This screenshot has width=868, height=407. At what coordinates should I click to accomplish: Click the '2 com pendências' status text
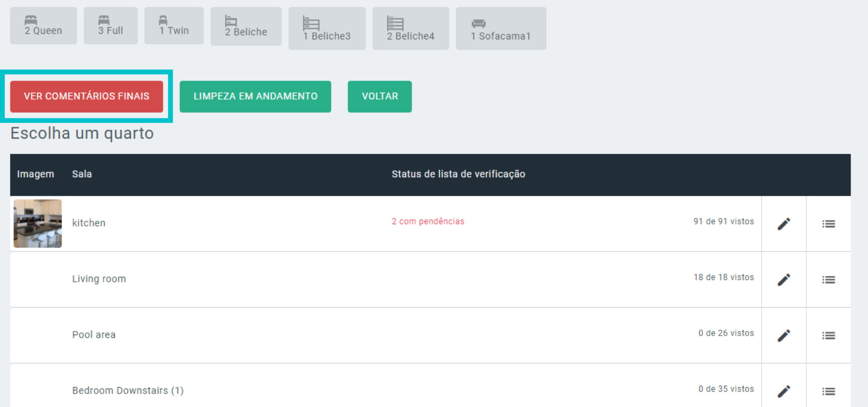(x=428, y=221)
